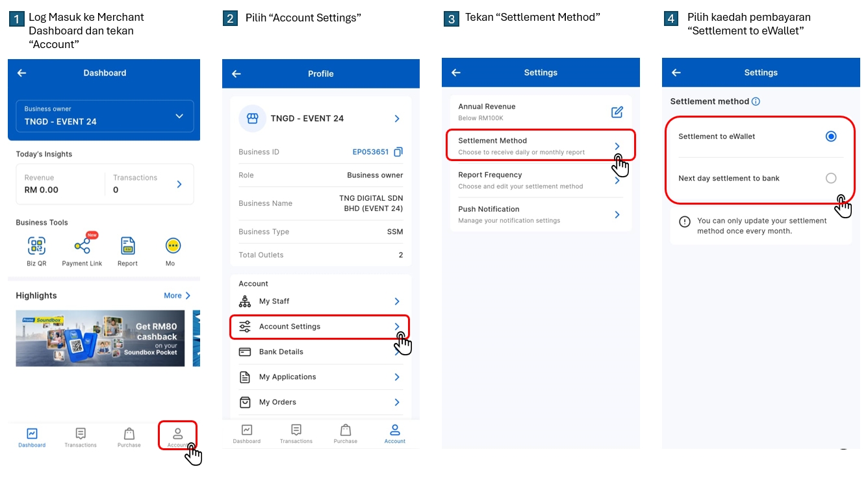This screenshot has height=482, width=868.
Task: Open the yellow More business tools icon
Action: click(173, 246)
